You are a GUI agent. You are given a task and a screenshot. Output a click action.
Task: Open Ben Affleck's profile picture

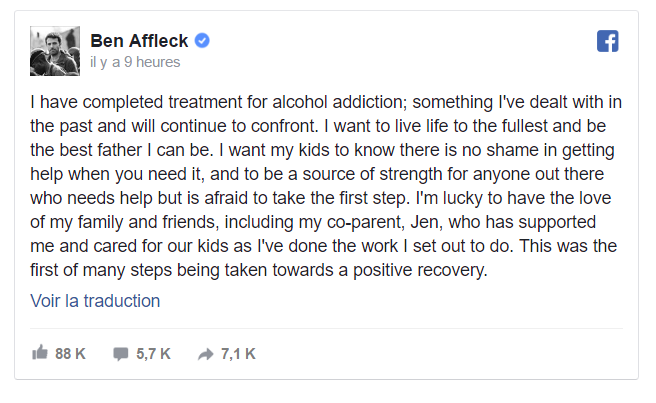pyautogui.click(x=54, y=49)
